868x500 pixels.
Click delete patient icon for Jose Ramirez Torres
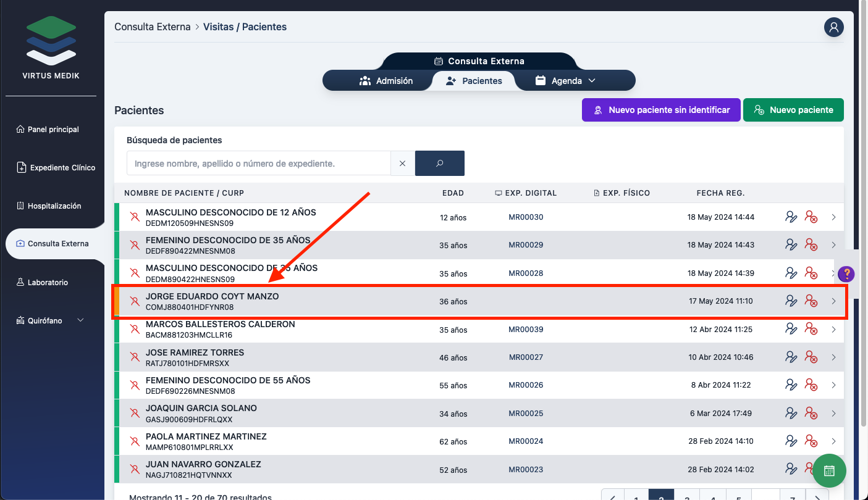811,357
